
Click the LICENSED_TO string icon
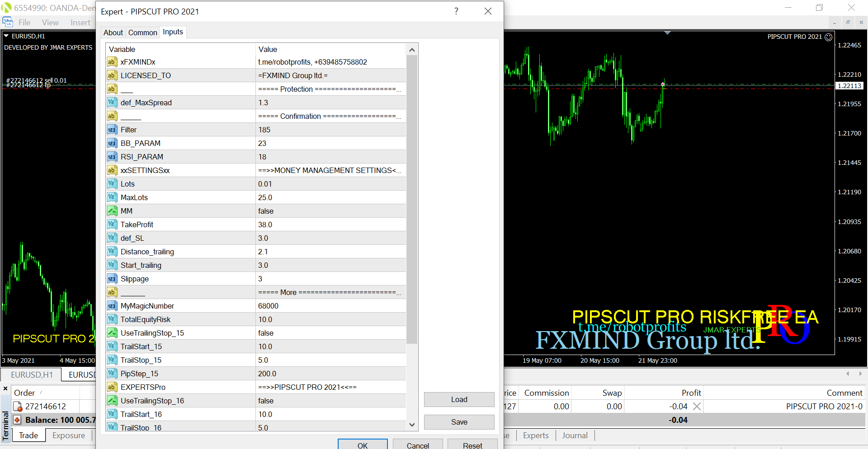click(112, 75)
